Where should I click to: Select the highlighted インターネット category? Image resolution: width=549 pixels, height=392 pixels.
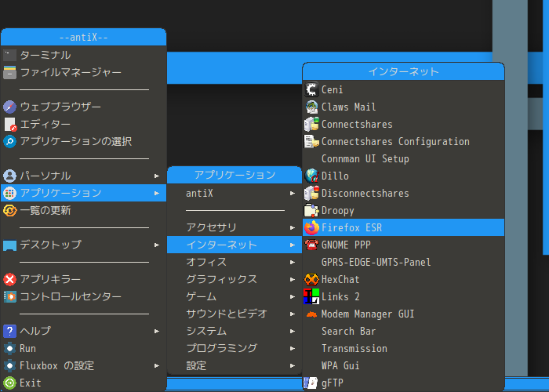tap(235, 245)
